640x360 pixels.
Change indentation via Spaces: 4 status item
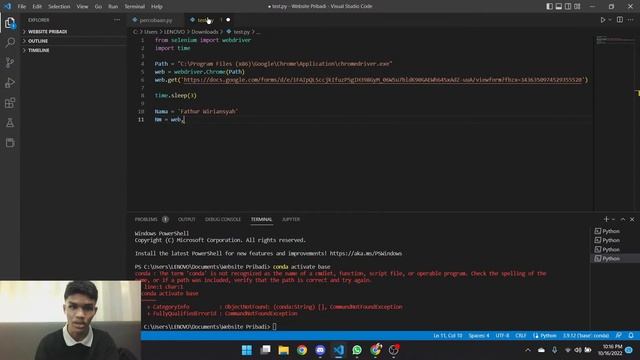pos(479,336)
